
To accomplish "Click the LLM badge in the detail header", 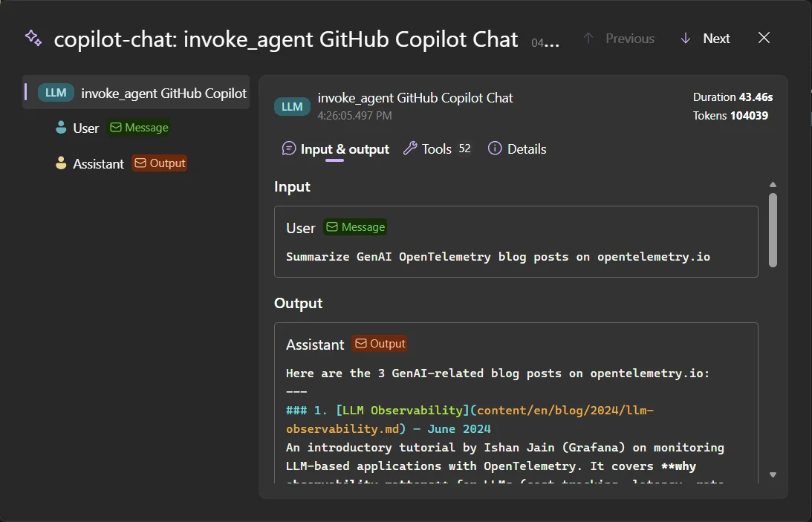I will click(292, 107).
